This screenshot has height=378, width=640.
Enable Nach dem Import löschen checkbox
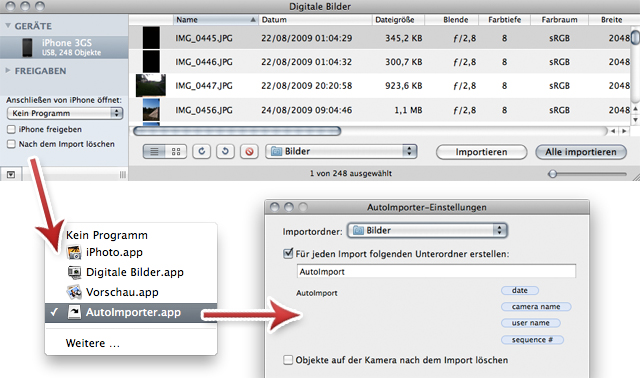pos(11,144)
